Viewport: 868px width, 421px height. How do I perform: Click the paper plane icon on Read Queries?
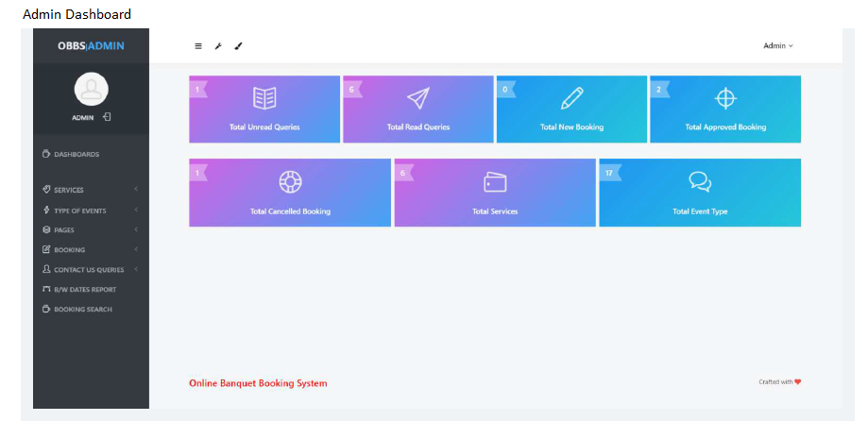(x=418, y=98)
